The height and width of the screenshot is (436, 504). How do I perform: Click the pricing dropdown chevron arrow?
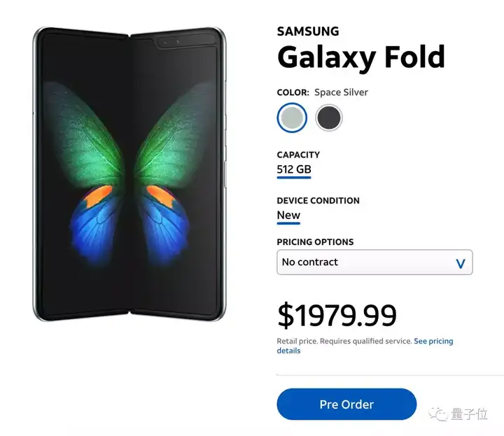(x=460, y=263)
